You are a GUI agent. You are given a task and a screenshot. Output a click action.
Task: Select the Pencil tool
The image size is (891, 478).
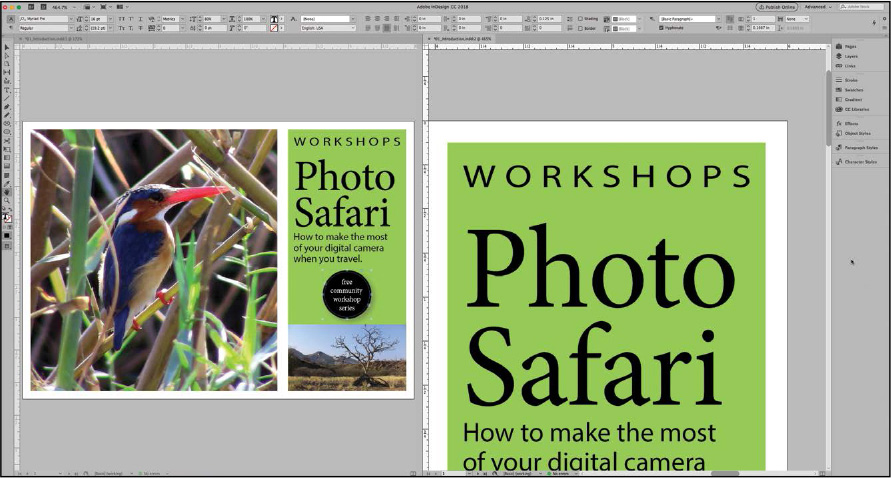point(7,115)
